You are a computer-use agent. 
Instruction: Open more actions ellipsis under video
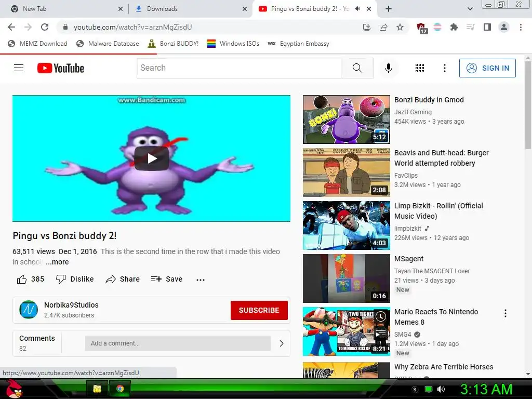(201, 280)
